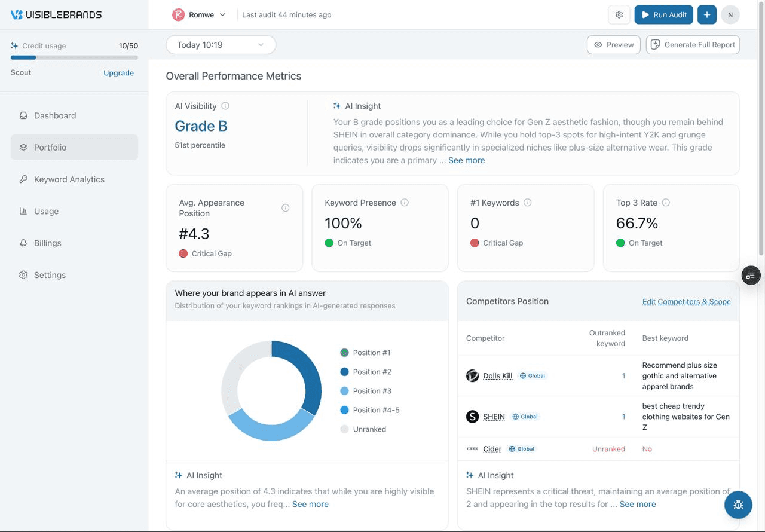Viewport: 765px width, 532px height.
Task: Expand See more in competitors insight
Action: pyautogui.click(x=638, y=504)
